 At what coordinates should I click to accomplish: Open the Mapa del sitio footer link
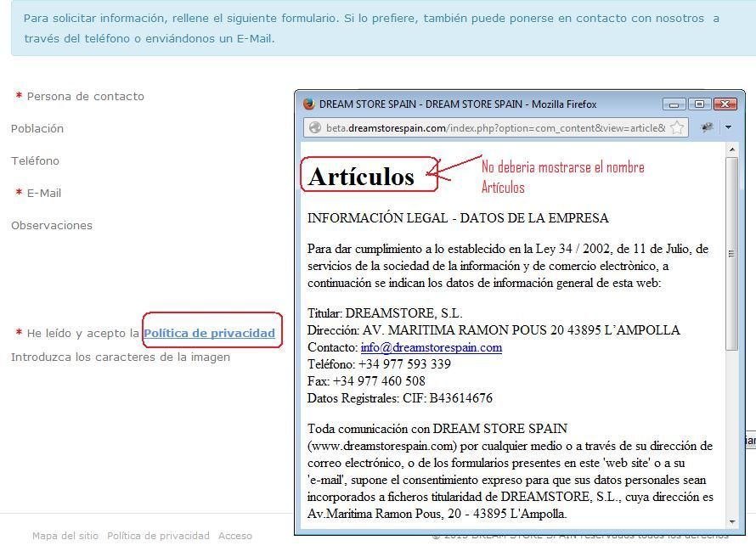click(65, 536)
